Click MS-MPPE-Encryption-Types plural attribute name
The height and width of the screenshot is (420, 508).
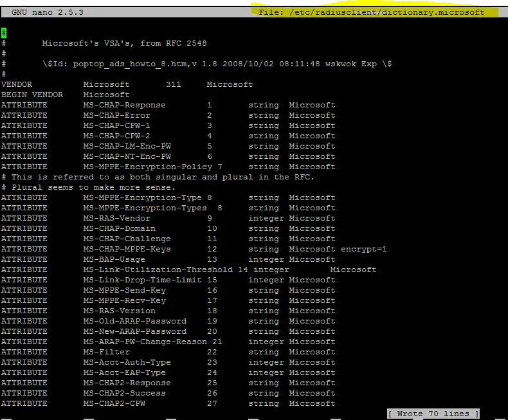coord(145,208)
